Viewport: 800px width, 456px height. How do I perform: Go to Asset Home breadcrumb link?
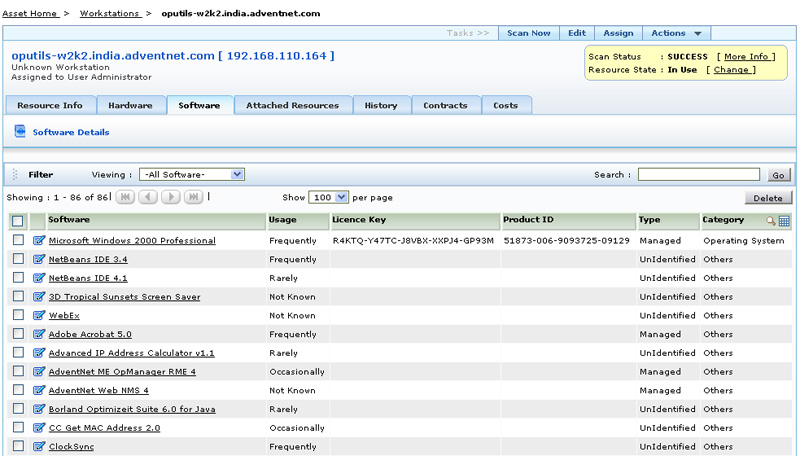coord(30,13)
